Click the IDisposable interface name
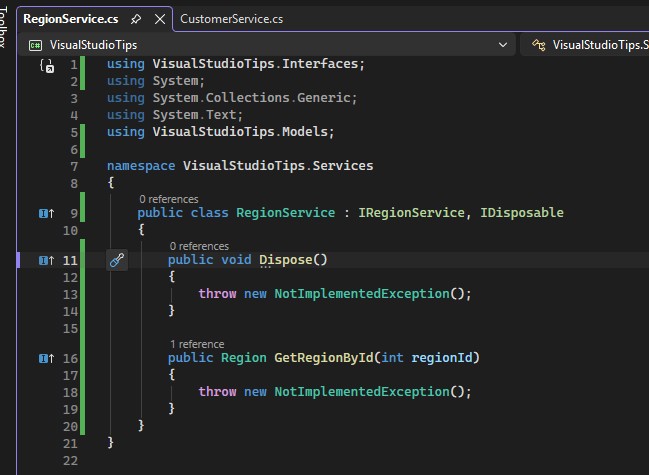649x475 pixels. pyautogui.click(x=522, y=213)
